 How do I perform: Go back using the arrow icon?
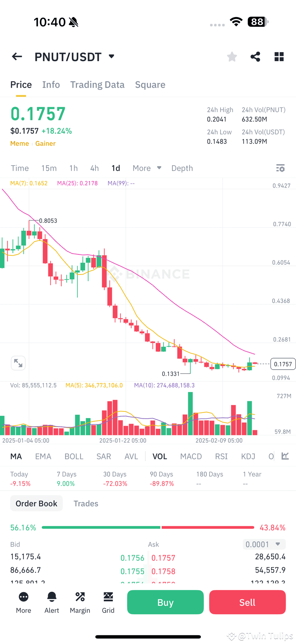[16, 56]
